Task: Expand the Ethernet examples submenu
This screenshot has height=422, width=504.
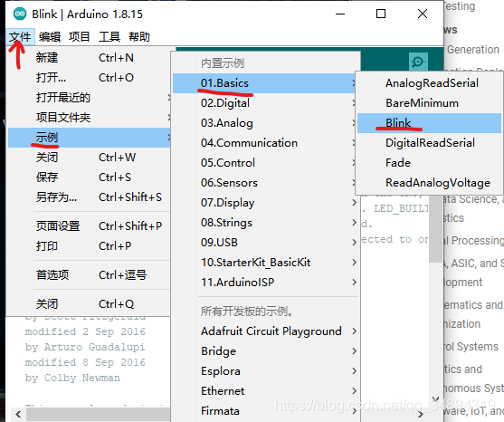Action: pos(265,391)
